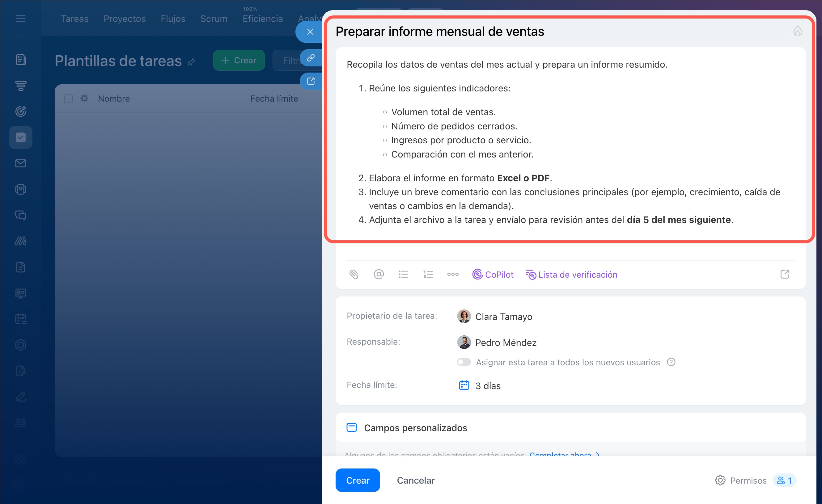This screenshot has height=504, width=822.
Task: Check the select-all checkbox beside Nombre
Action: point(68,99)
